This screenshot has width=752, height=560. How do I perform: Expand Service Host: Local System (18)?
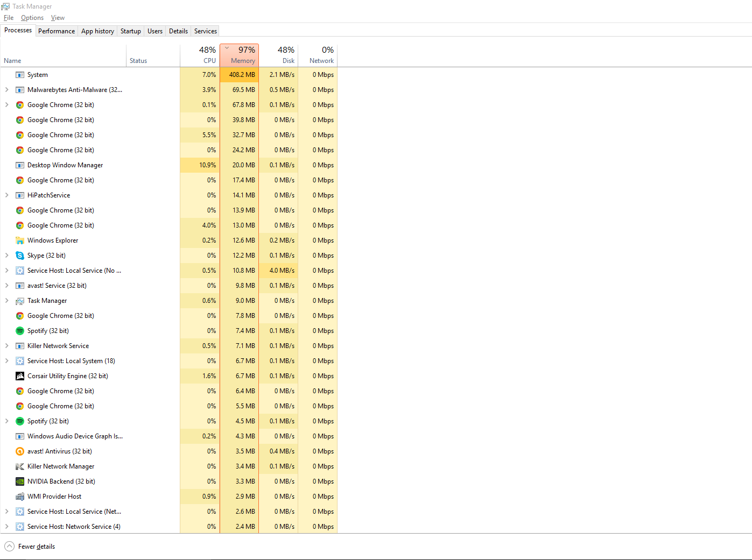point(6,361)
